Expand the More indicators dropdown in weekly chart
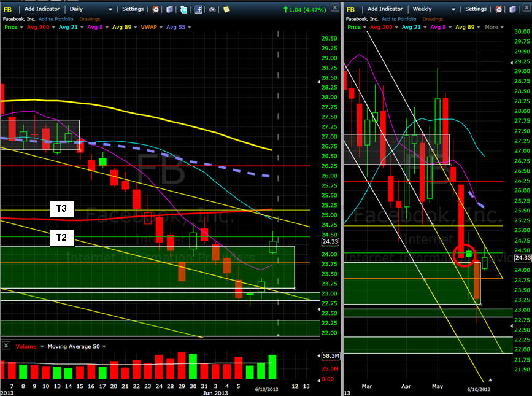The width and height of the screenshot is (532, 396). point(494,27)
